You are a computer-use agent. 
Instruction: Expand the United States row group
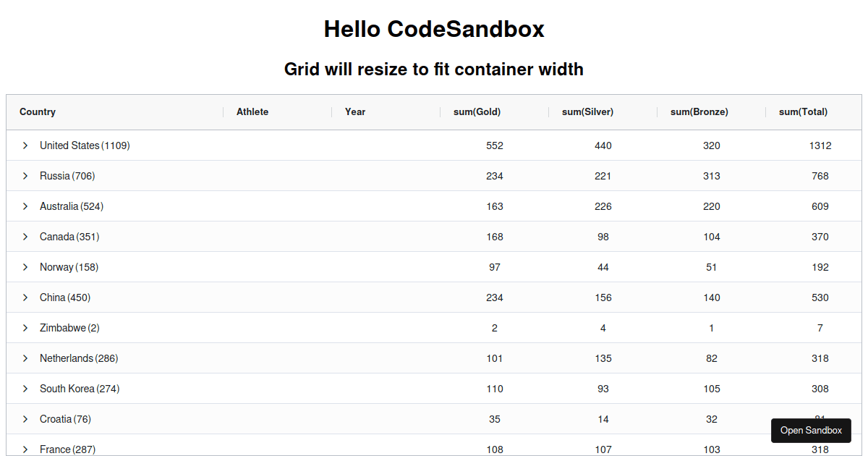[x=25, y=145]
